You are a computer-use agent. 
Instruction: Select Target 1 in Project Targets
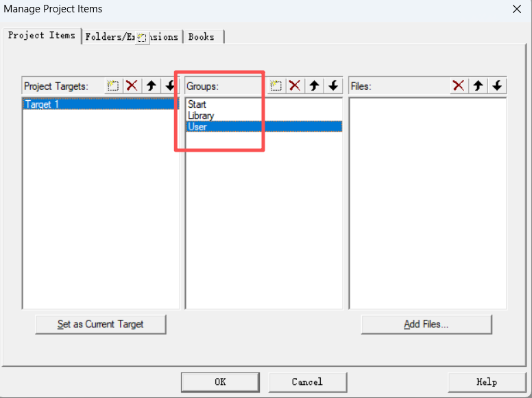tap(100, 104)
